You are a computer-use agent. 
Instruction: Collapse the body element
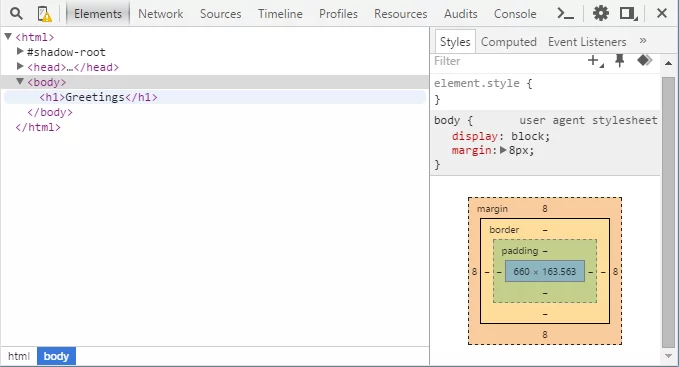20,81
